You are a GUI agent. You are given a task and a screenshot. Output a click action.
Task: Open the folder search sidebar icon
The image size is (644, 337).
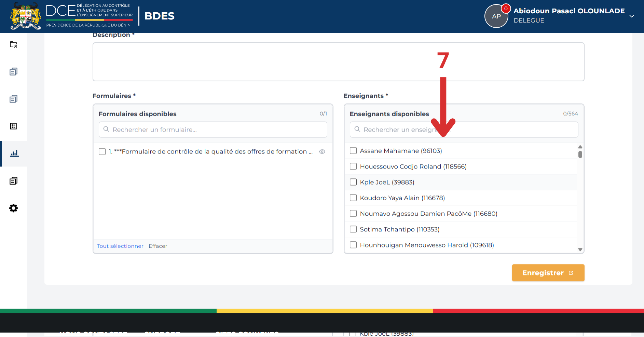13,44
